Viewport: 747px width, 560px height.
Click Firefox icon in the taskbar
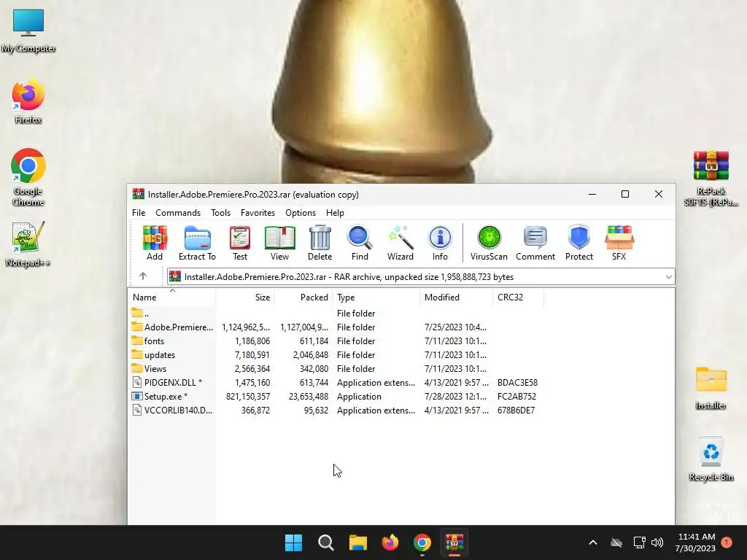pyautogui.click(x=390, y=542)
